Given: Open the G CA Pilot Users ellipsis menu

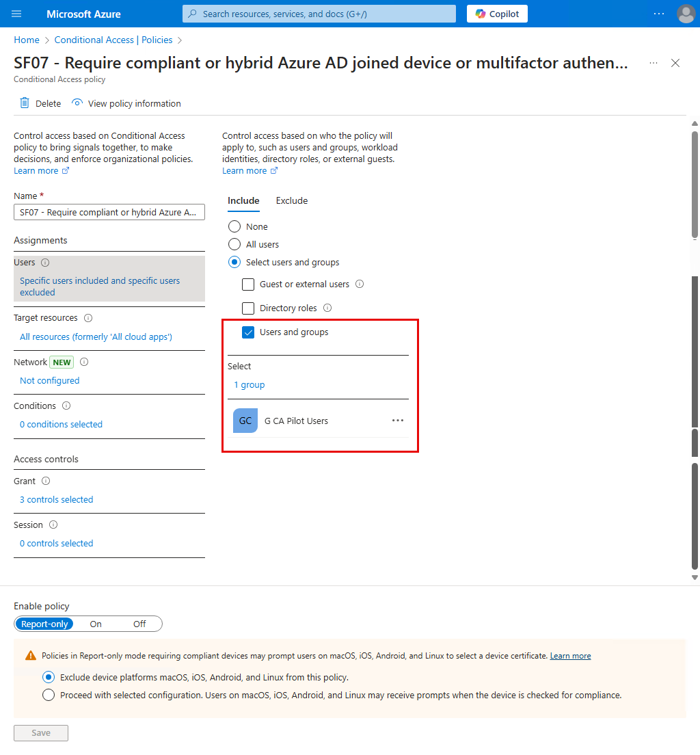Looking at the screenshot, I should pos(398,421).
